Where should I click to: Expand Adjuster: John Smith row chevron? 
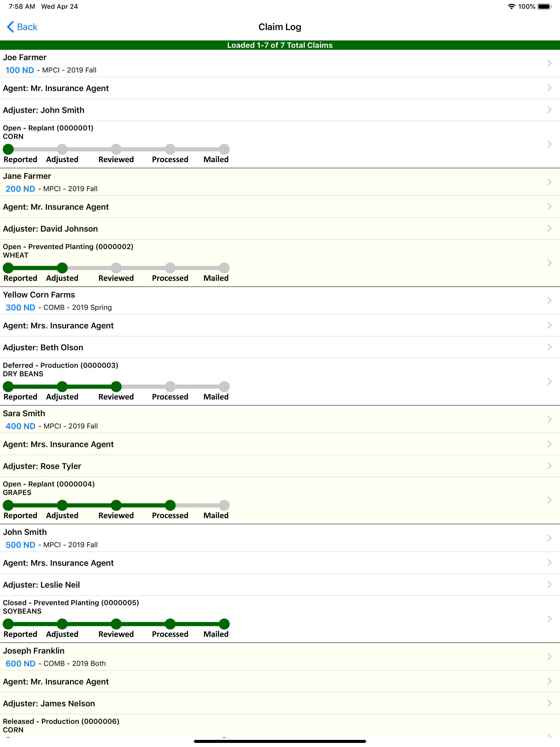(x=549, y=110)
